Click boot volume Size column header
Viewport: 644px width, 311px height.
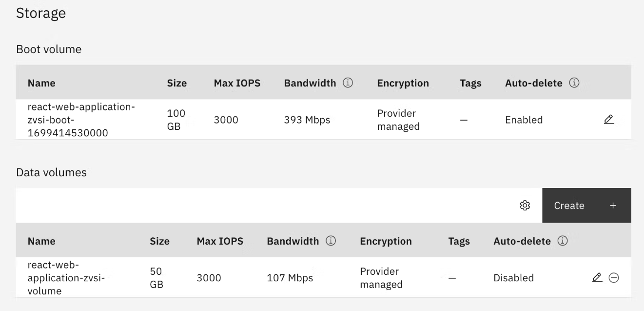tap(176, 83)
